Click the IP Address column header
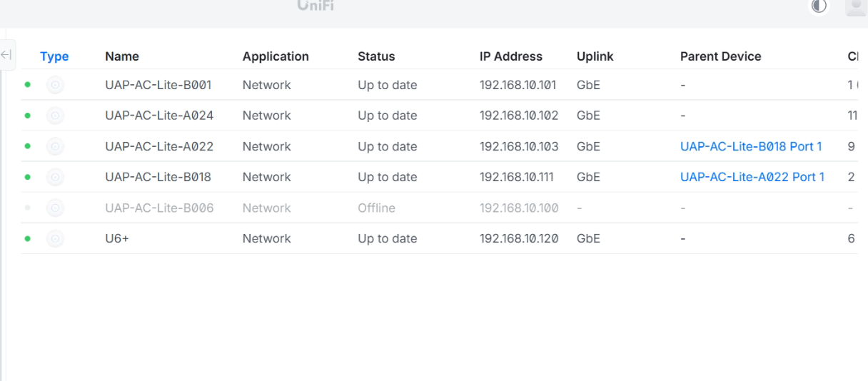 [511, 56]
